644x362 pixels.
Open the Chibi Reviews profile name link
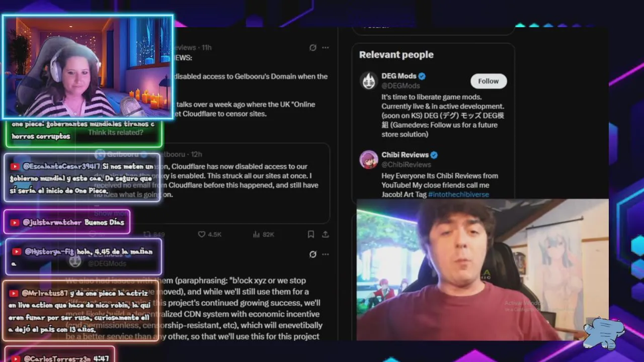(405, 155)
